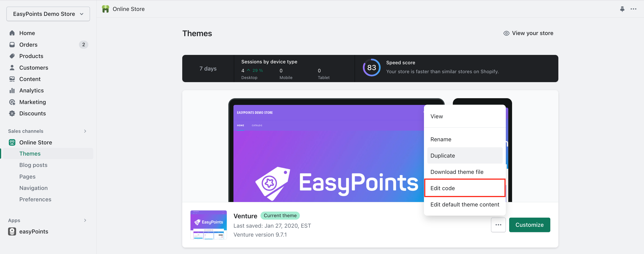Click the Customers person icon
644x254 pixels.
point(12,67)
